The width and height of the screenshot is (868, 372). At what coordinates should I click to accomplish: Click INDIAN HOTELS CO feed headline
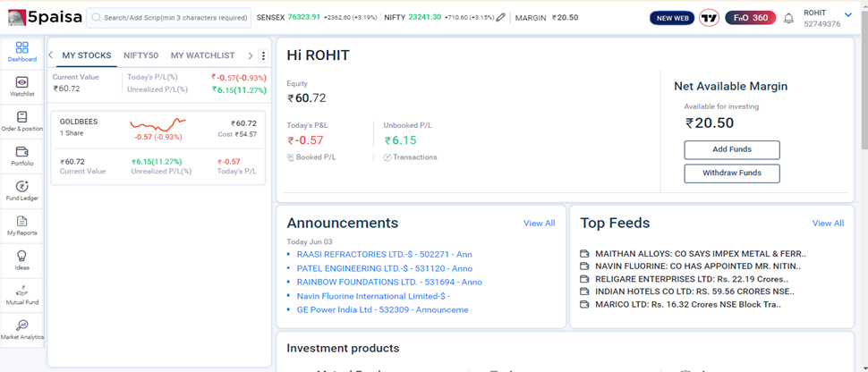pyautogui.click(x=694, y=292)
